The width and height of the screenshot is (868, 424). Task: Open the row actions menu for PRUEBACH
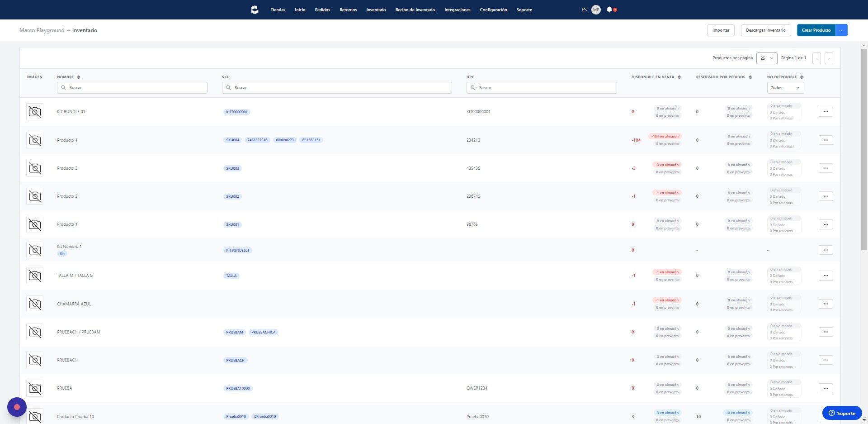click(826, 360)
